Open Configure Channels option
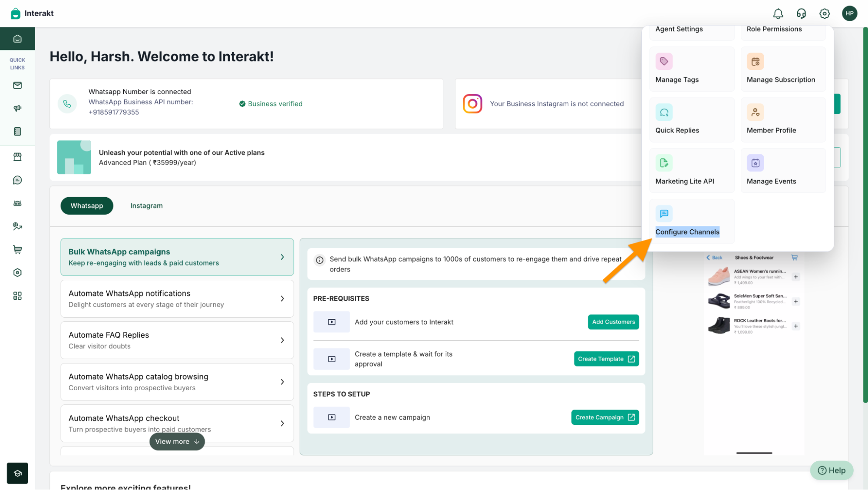868x490 pixels. coord(687,232)
